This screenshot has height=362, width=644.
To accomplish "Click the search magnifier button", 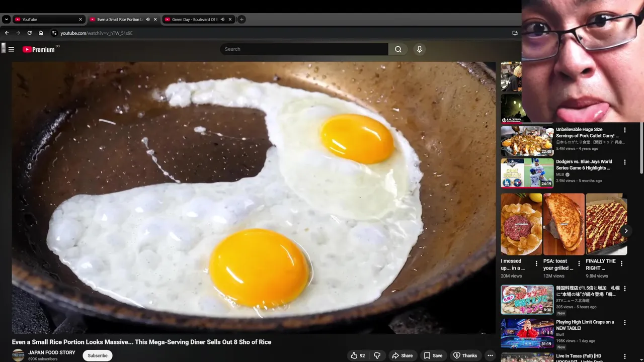I will click(x=398, y=49).
